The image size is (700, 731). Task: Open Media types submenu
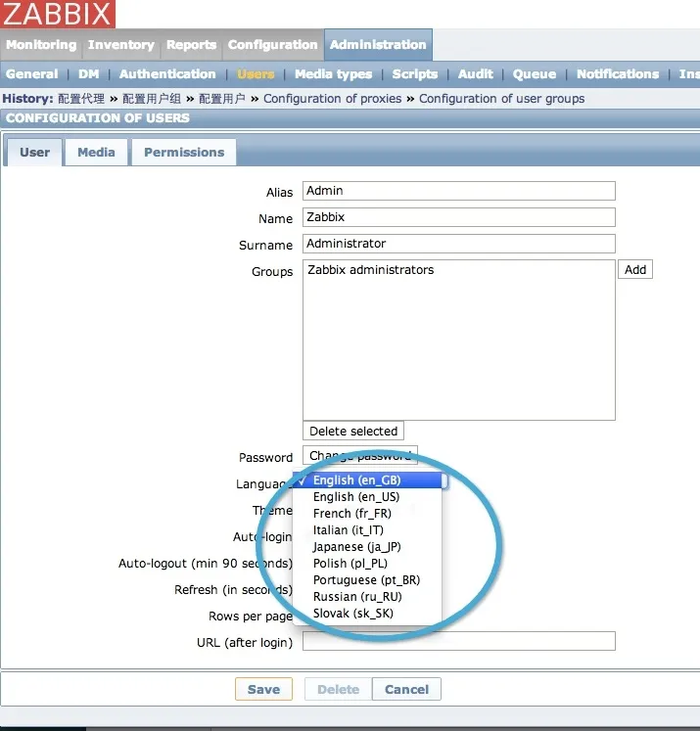coord(334,74)
